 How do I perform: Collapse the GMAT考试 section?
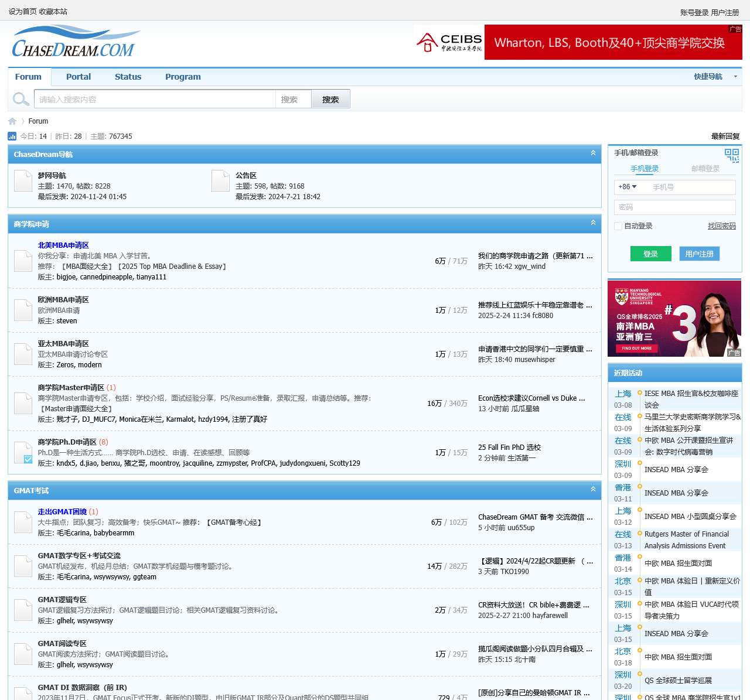tap(593, 489)
